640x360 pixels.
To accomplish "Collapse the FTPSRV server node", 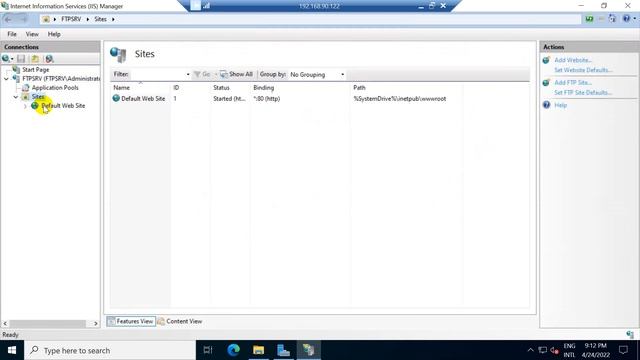I will coord(6,79).
